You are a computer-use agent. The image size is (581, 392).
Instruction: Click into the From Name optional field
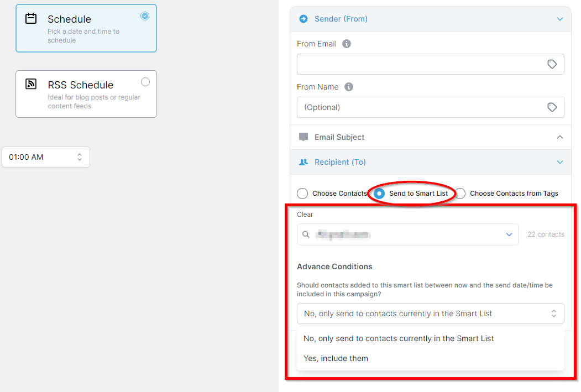coord(420,107)
